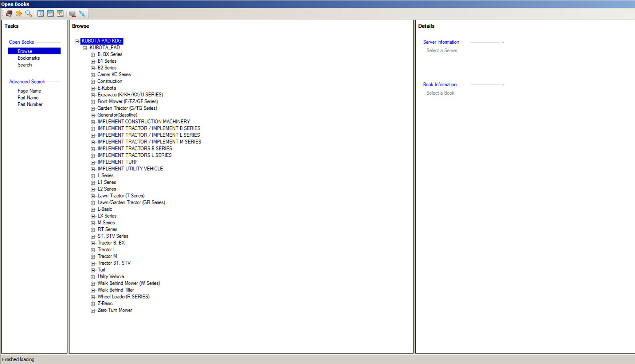Click the list search toolbar icon
635x364 pixels.
50,14
